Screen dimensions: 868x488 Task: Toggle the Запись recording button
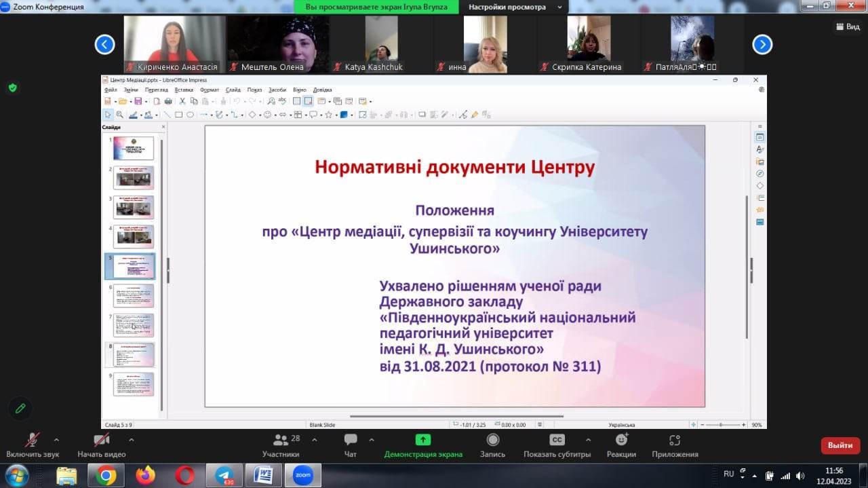pos(493,446)
